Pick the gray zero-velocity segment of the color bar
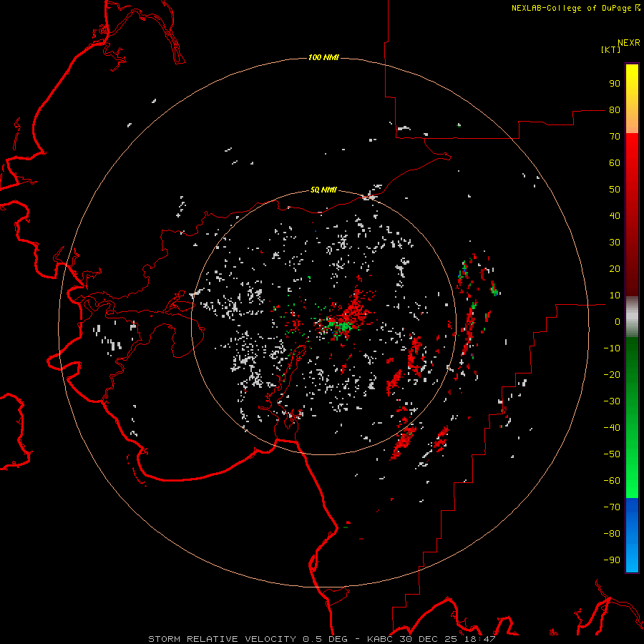 pos(632,317)
